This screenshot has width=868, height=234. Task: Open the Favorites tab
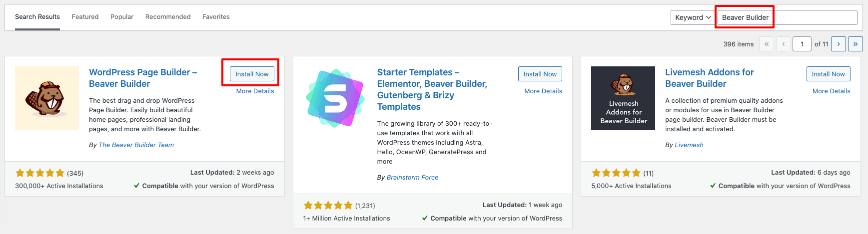tap(216, 17)
